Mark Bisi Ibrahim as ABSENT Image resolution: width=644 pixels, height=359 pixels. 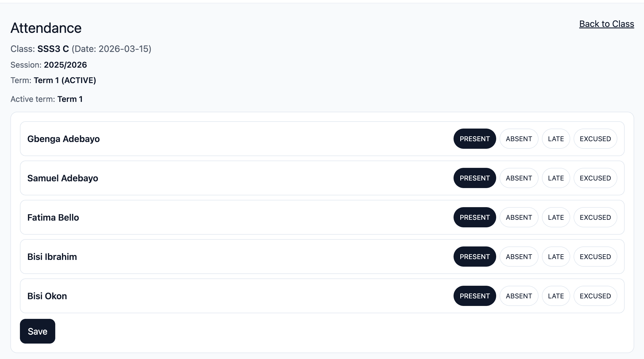click(x=519, y=257)
